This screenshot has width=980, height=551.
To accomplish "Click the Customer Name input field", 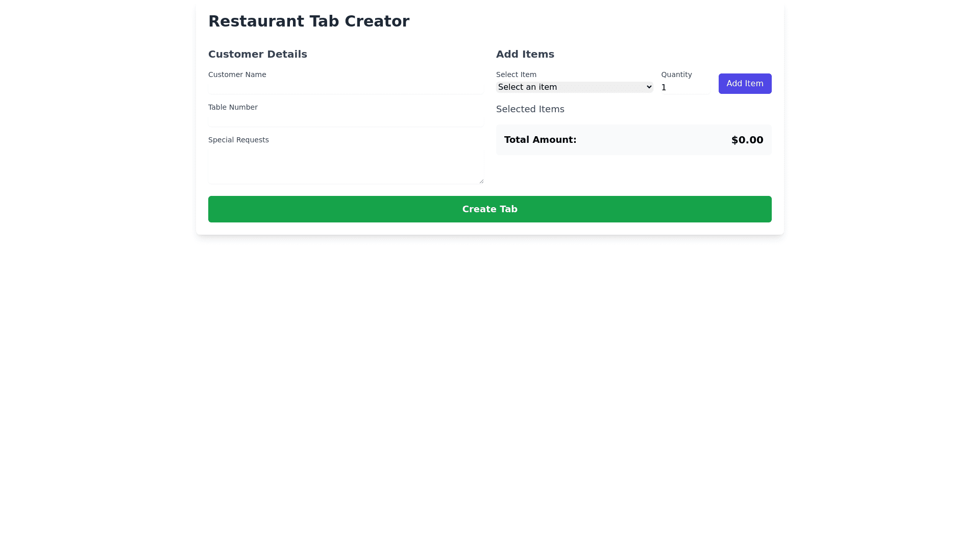I will click(x=346, y=87).
